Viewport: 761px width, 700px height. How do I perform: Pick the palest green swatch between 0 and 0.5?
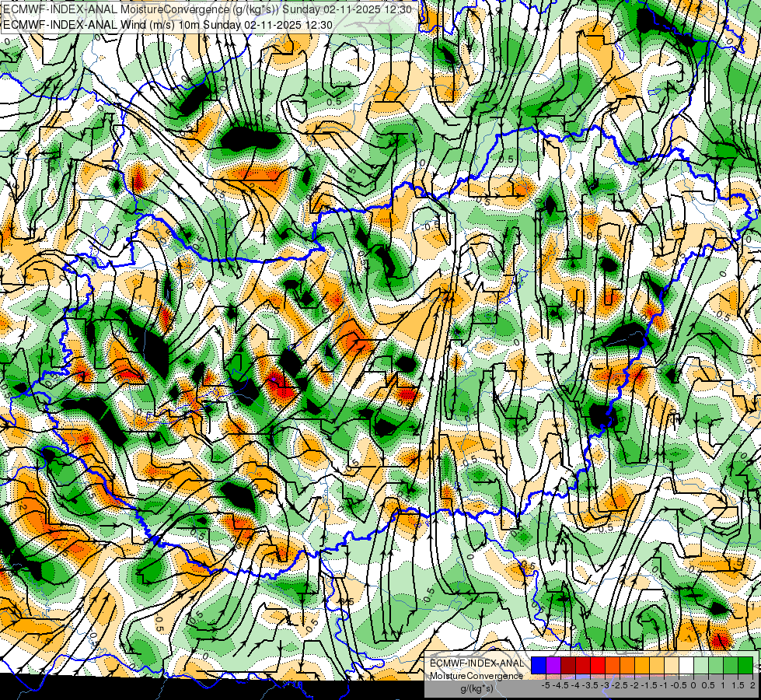pos(701,666)
